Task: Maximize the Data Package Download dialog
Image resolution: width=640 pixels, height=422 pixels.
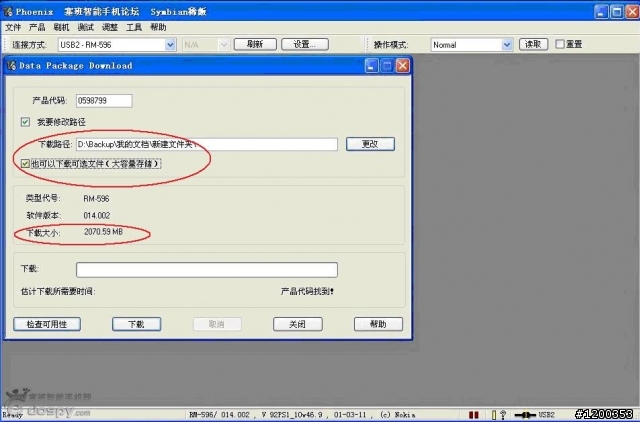Action: (387, 66)
